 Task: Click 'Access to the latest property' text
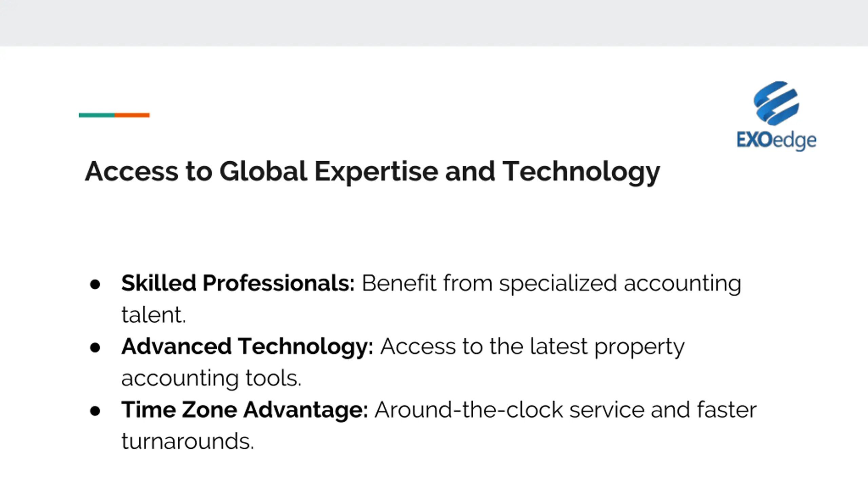pyautogui.click(x=532, y=346)
